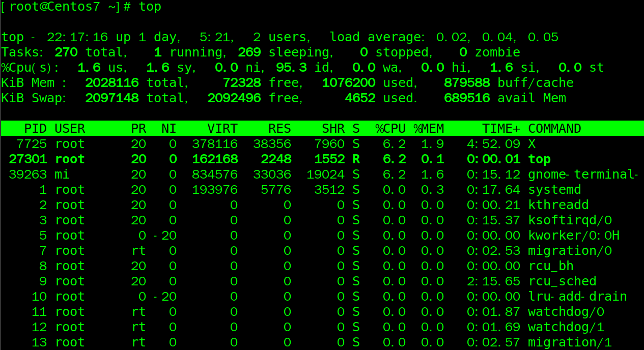This screenshot has height=350, width=644.
Task: Click the 879588 buff/cache value
Action: (467, 83)
